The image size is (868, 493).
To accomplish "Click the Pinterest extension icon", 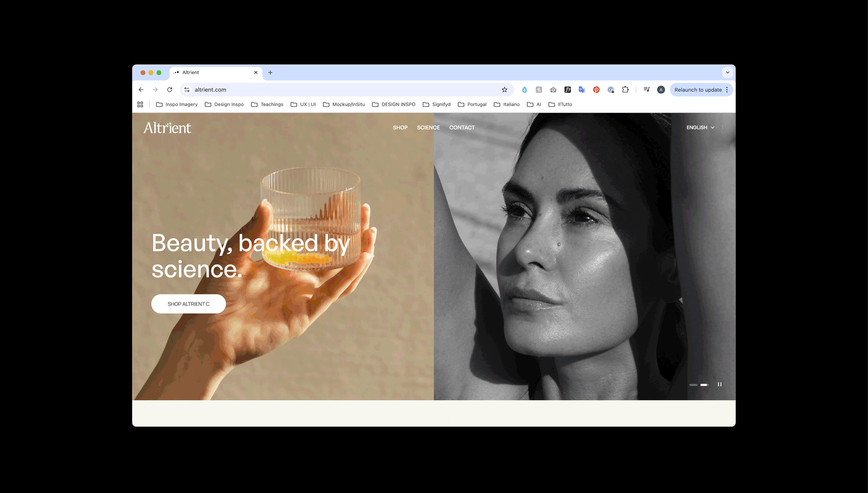I will (x=596, y=90).
